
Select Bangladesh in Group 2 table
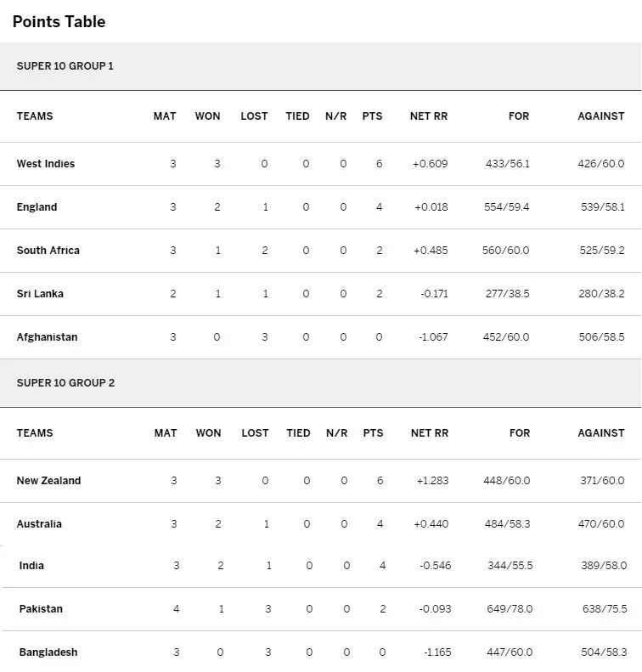[x=48, y=652]
